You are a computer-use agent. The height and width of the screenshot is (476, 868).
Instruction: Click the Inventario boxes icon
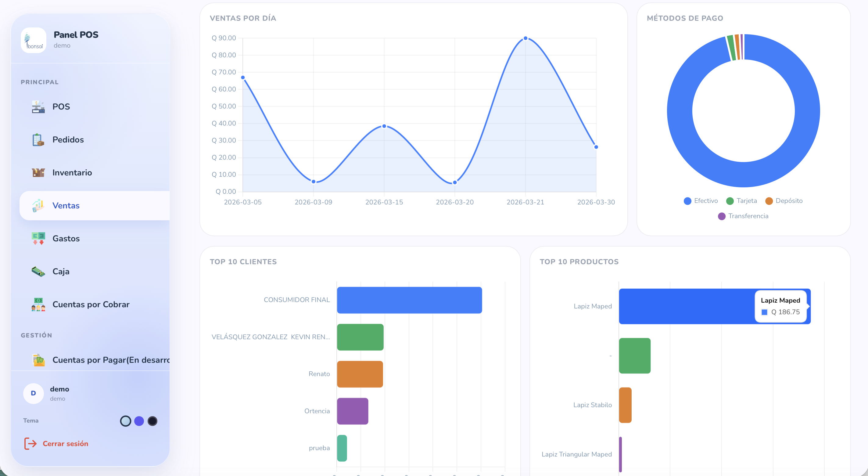point(38,173)
